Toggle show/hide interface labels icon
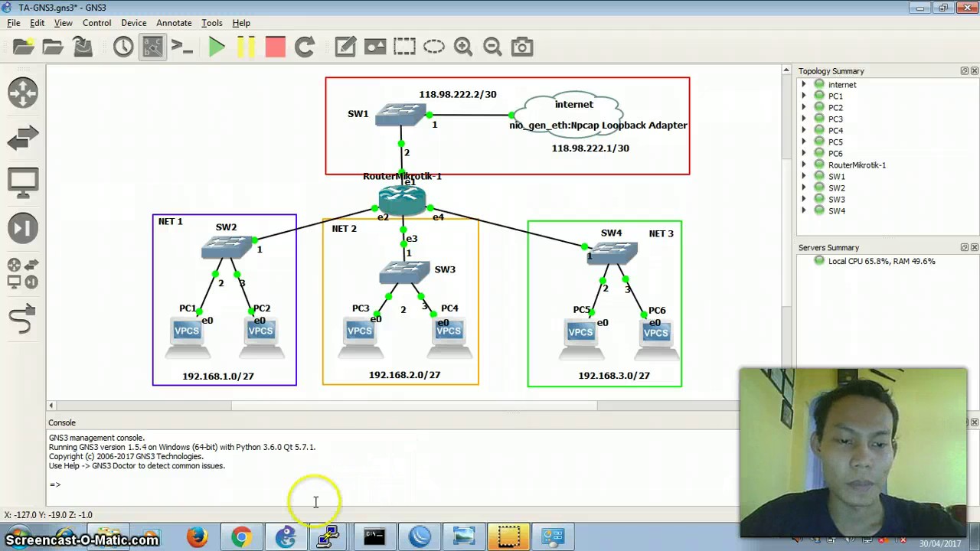980x551 pixels. click(x=152, y=47)
